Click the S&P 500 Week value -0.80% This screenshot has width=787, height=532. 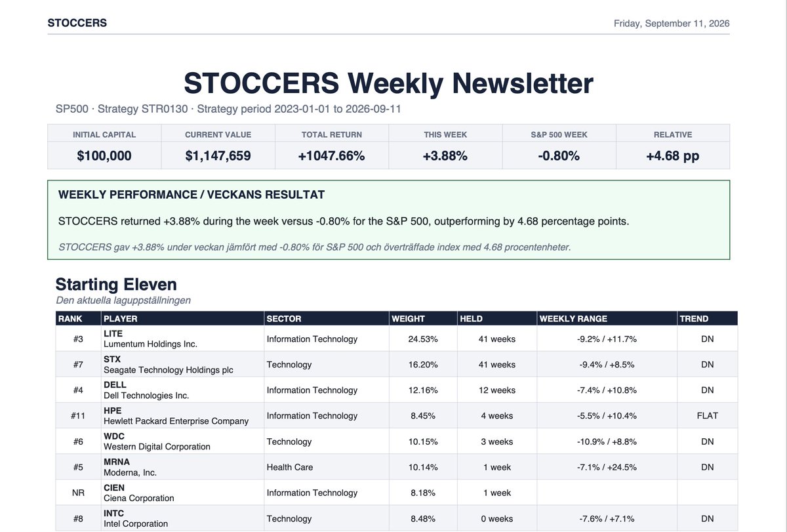click(x=559, y=156)
